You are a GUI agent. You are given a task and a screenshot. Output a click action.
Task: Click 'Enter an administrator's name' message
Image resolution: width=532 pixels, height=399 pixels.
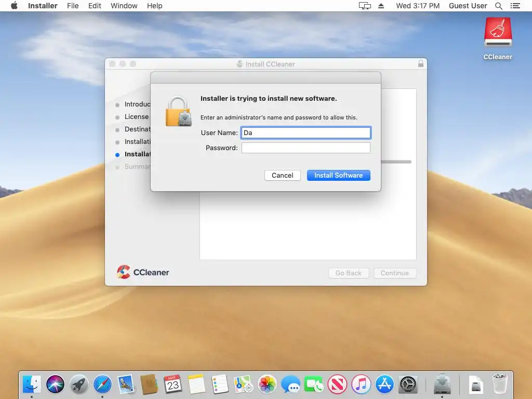(x=279, y=117)
